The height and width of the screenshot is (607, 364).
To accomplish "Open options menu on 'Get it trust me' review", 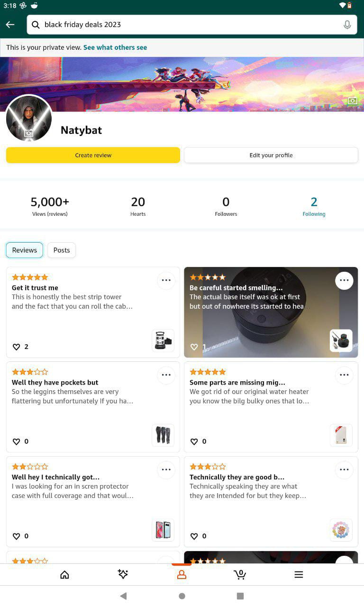I will [x=166, y=280].
